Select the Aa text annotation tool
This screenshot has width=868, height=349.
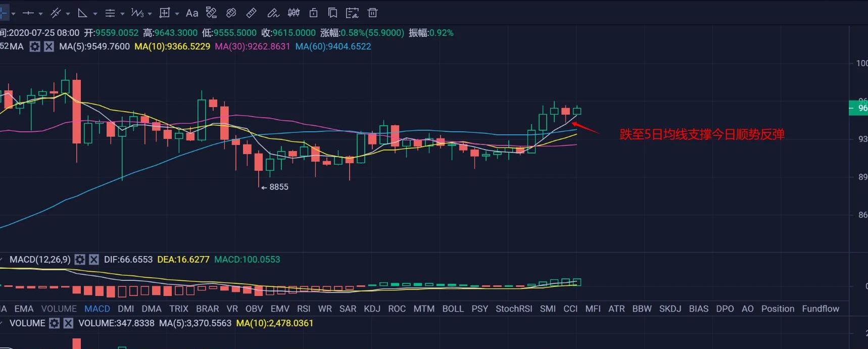click(x=191, y=13)
